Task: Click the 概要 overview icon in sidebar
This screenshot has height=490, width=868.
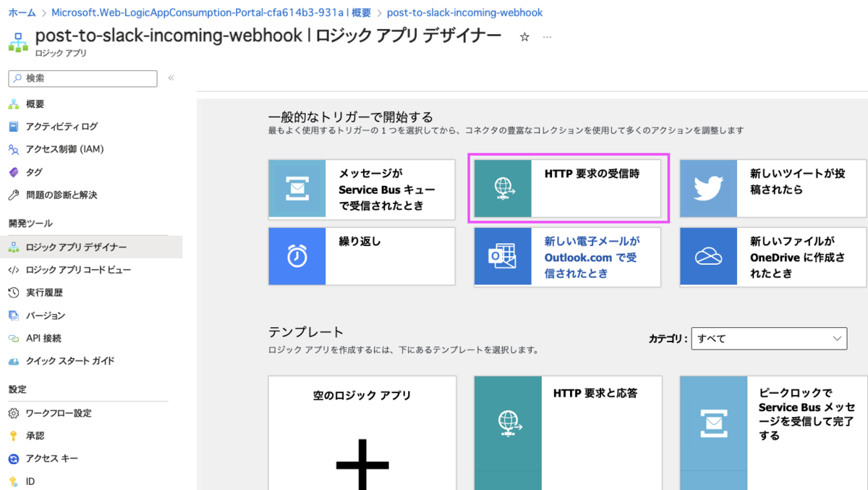Action: tap(14, 104)
